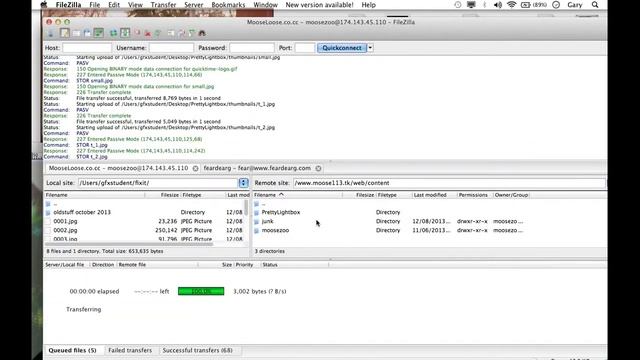Toggle directory comparison icon
The height and width of the screenshot is (360, 640).
(182, 33)
